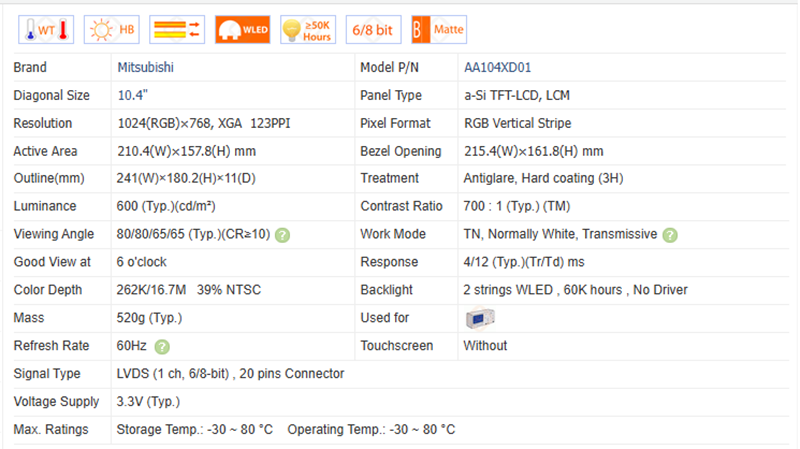Click the treatment value Antiglare, Hard coating (3H)
The width and height of the screenshot is (800, 449).
543,178
